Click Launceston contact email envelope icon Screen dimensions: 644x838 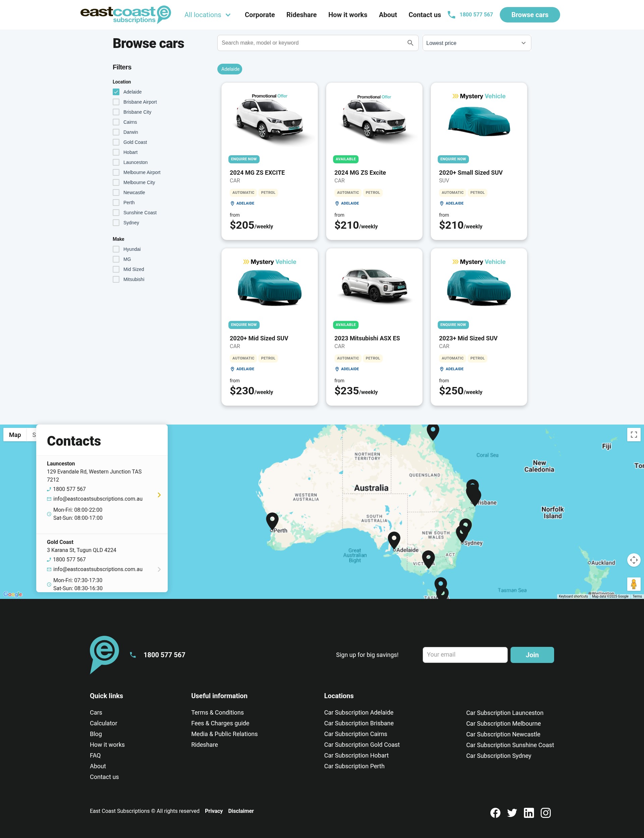pyautogui.click(x=49, y=499)
